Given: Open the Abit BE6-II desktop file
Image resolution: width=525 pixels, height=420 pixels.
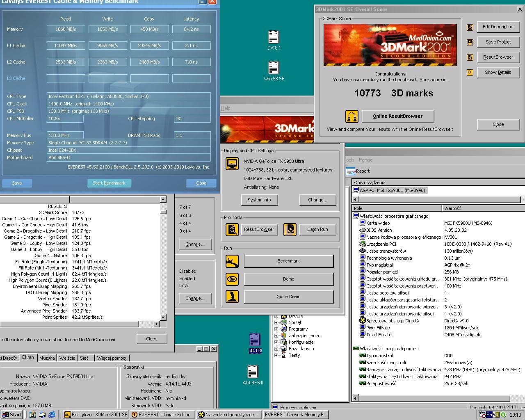Looking at the screenshot, I should 252,372.
